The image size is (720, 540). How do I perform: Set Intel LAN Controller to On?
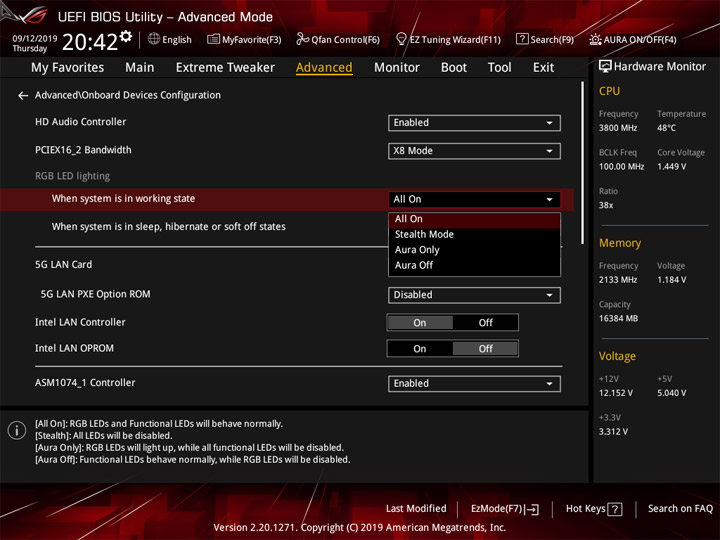(420, 323)
